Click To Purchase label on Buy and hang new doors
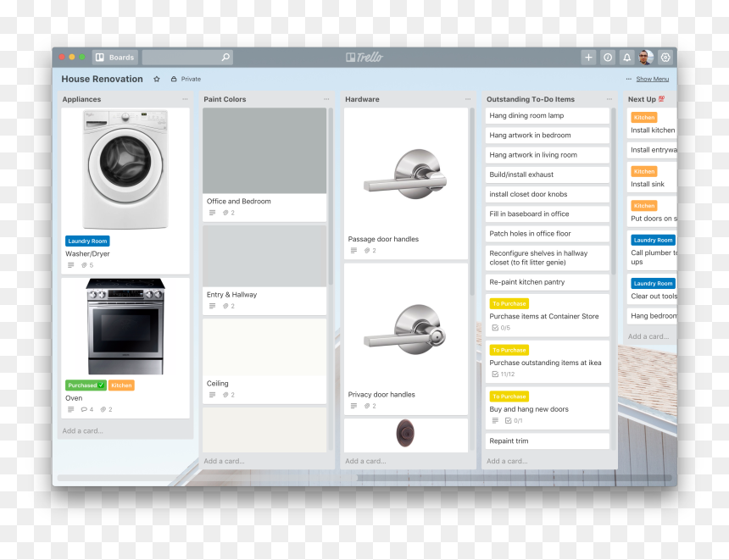This screenshot has height=560, width=729. click(509, 396)
